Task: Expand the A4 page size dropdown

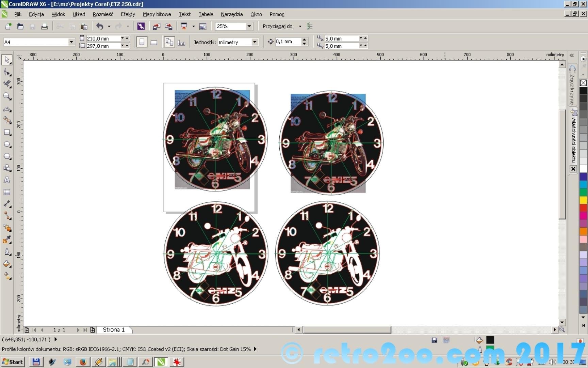Action: pos(71,42)
